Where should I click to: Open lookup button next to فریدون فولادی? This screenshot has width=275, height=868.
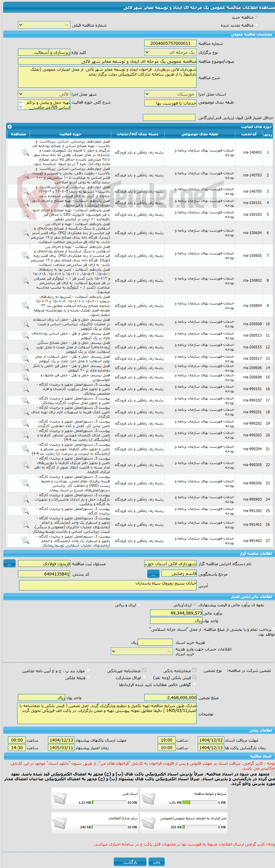(9, 563)
